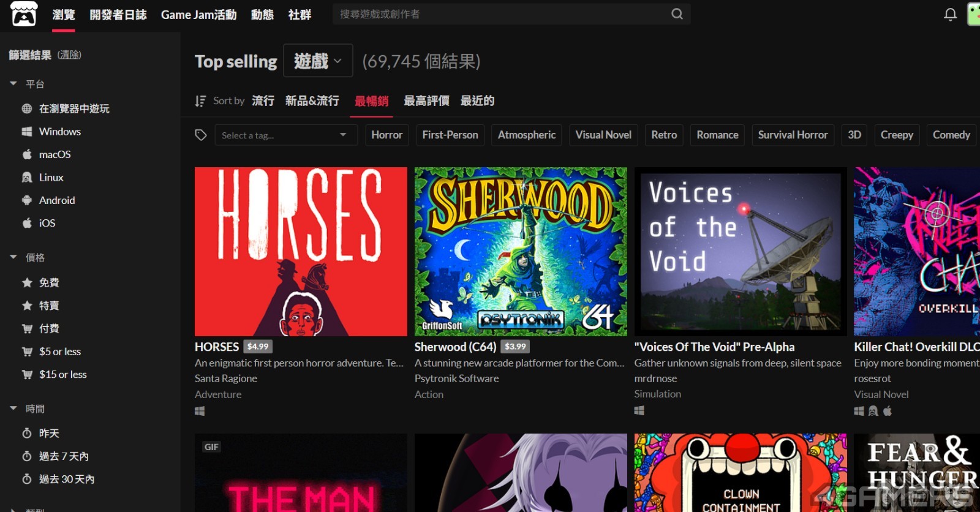The image size is (980, 512).
Task: Open the Sherwood (C64) game thumbnail
Action: [x=521, y=252]
